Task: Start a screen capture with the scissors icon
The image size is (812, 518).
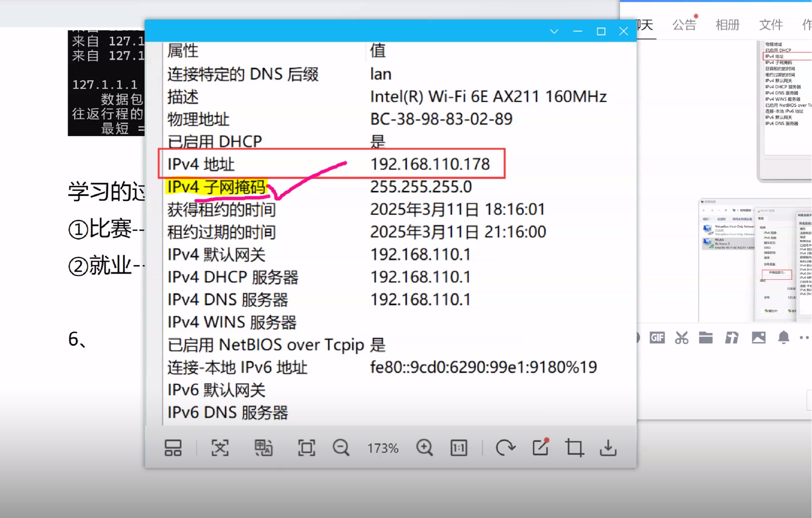Action: click(681, 338)
